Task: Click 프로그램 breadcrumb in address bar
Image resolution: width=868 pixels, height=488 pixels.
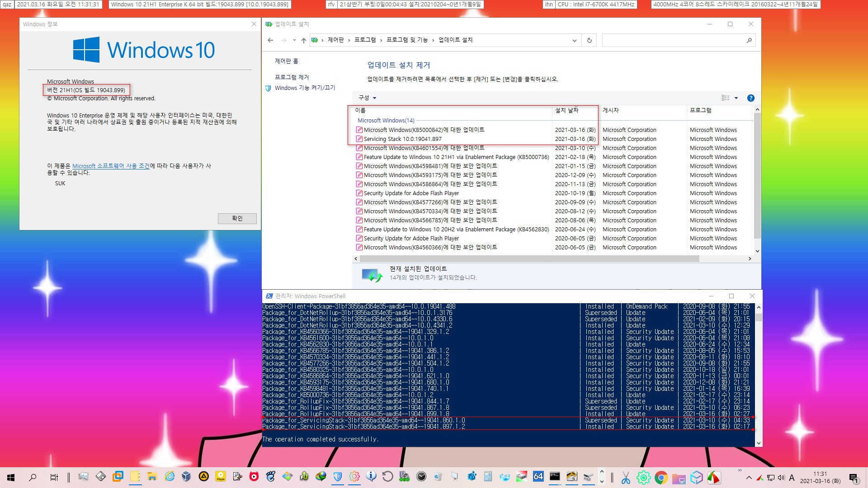Action: (x=365, y=40)
